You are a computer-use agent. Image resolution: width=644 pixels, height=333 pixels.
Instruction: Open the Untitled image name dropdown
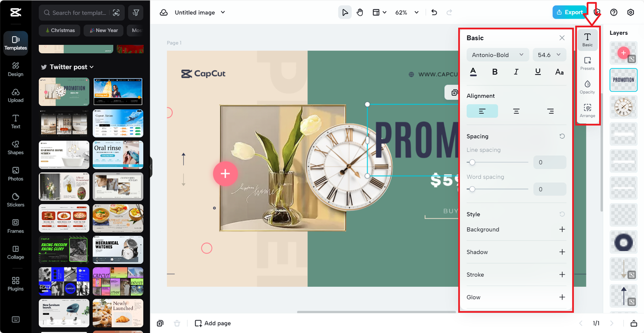200,13
